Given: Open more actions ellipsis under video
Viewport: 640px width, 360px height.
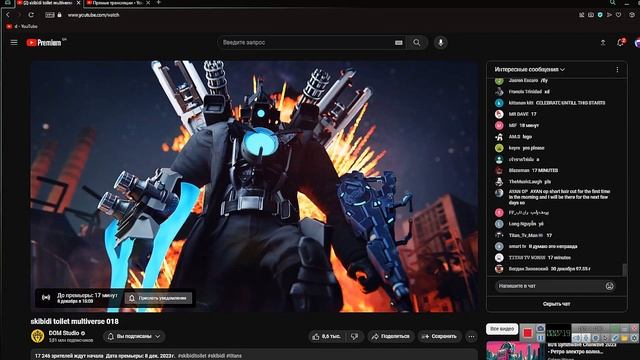Looking at the screenshot, I should click(471, 336).
